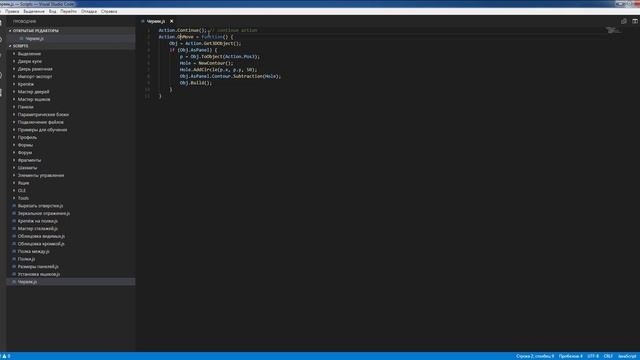Click the minimap code preview
Viewport: 640px width, 360px height.
click(x=613, y=30)
